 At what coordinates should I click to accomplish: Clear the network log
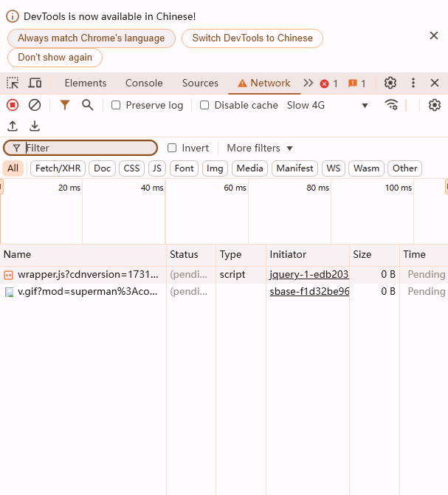coord(35,105)
